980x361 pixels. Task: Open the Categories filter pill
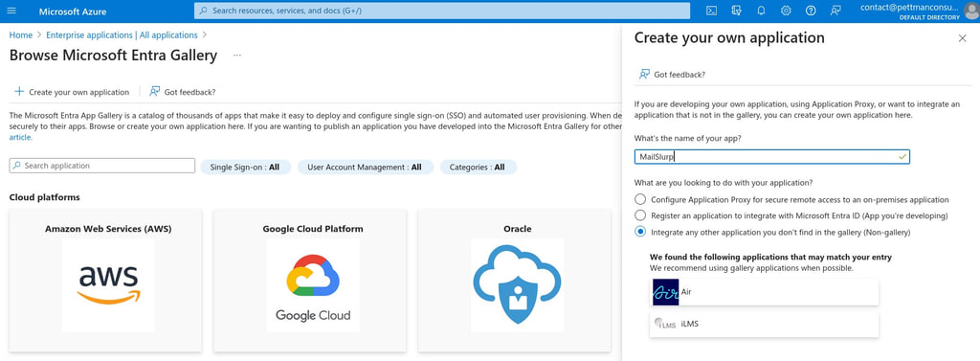point(479,167)
